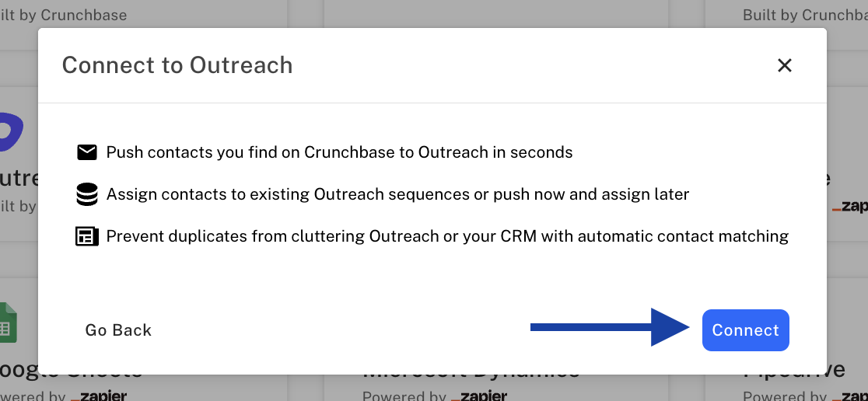Click the Prevent duplicates description line
Viewport: 868px width, 401px height.
(447, 236)
